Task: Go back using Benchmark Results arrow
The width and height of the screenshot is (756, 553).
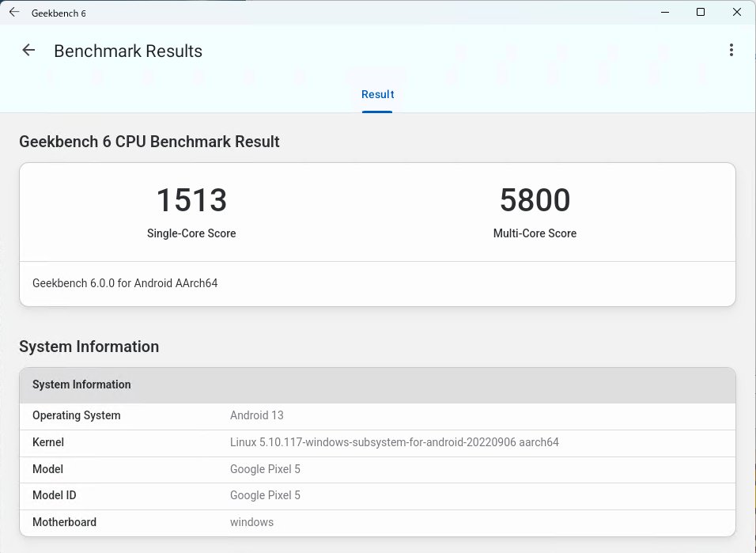Action: point(28,50)
